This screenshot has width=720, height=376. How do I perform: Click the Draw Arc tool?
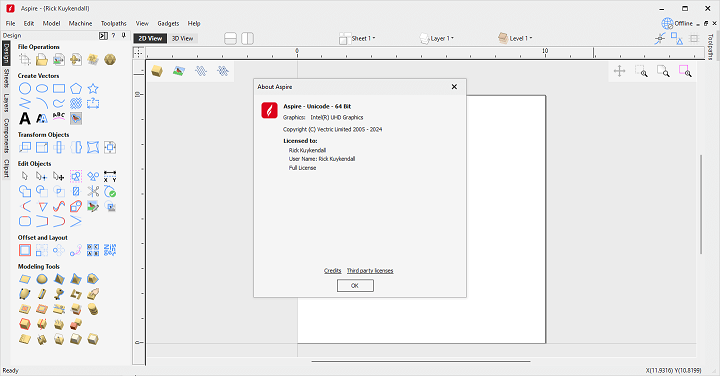point(42,103)
